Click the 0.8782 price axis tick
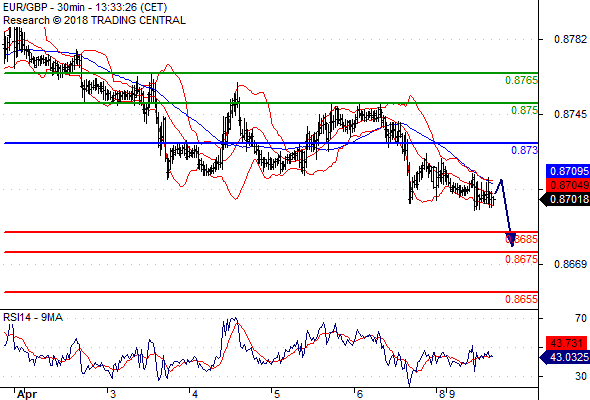Image resolution: width=590 pixels, height=400 pixels. pos(570,39)
